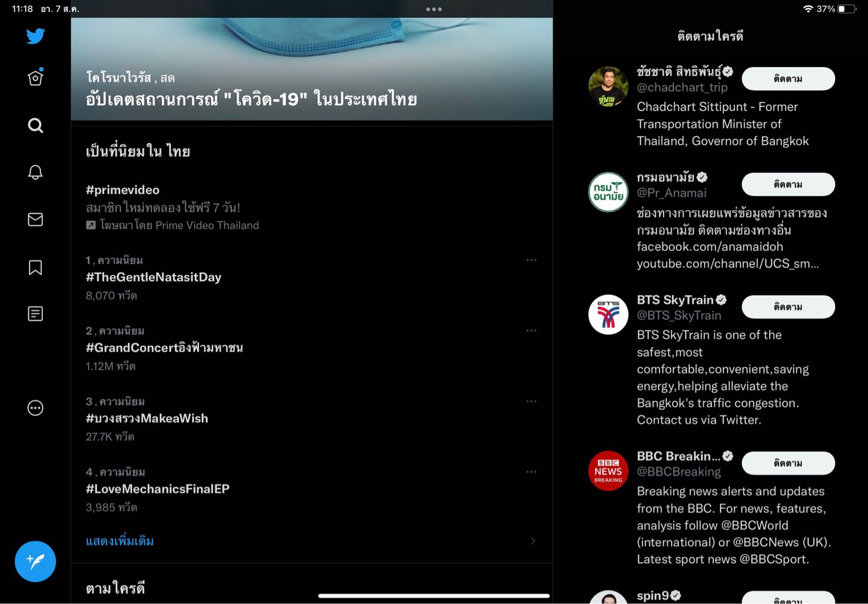Tap the three-dot multitasking indicator
Viewport: 868px width, 604px height.
pyautogui.click(x=434, y=9)
